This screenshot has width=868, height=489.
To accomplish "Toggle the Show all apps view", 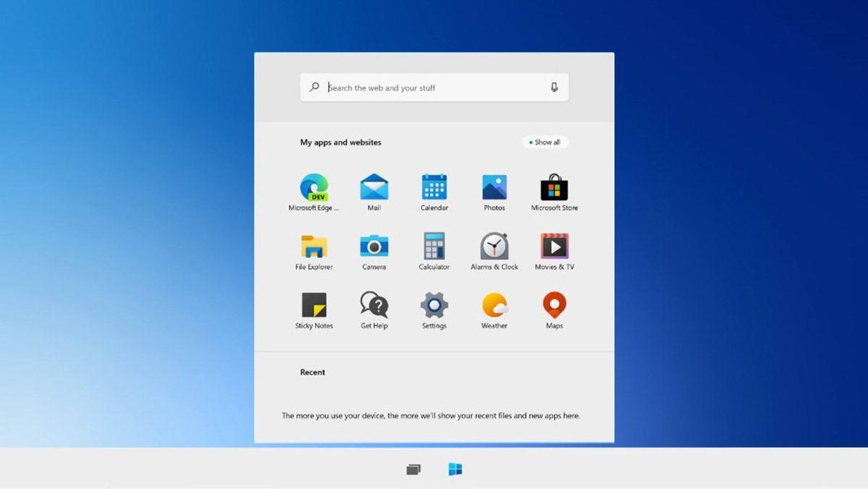I will pos(545,142).
